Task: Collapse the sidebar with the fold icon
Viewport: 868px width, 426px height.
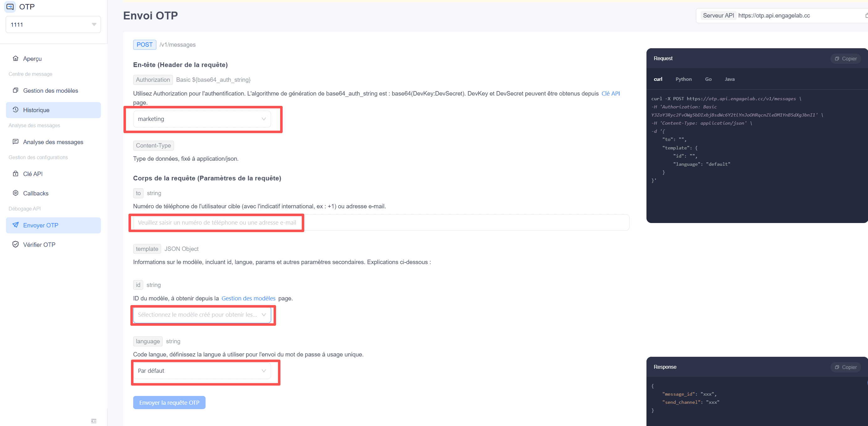Action: (94, 421)
